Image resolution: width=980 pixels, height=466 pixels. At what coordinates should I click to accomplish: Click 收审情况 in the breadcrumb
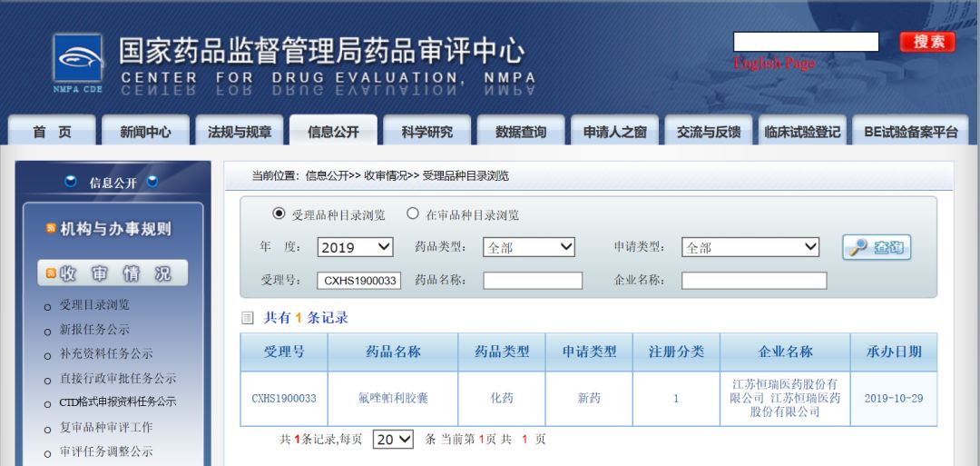point(386,176)
